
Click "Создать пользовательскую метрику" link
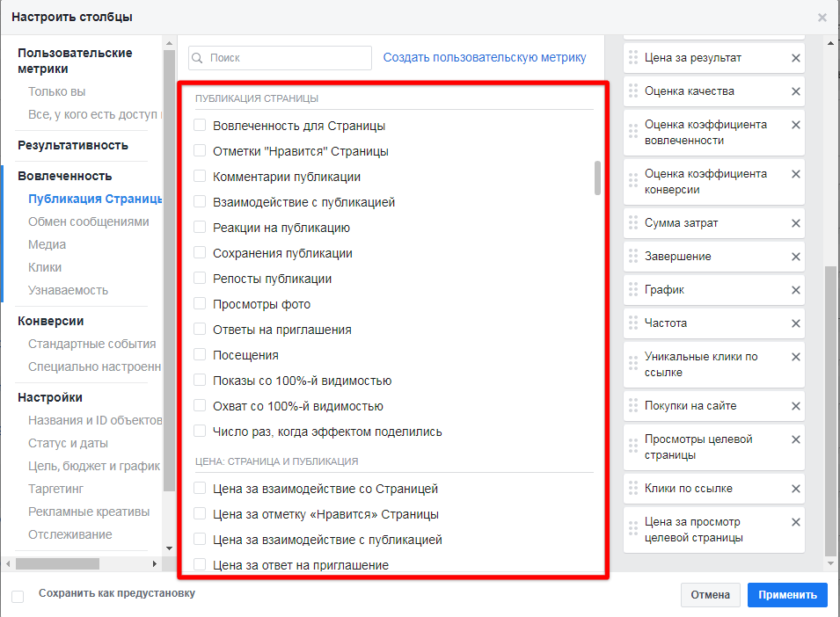[x=484, y=57]
